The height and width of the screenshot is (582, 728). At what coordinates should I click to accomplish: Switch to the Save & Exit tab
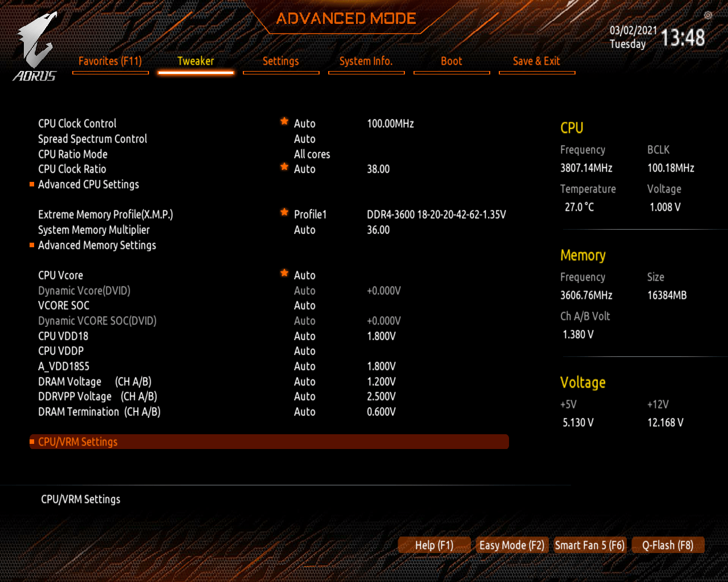pyautogui.click(x=537, y=61)
